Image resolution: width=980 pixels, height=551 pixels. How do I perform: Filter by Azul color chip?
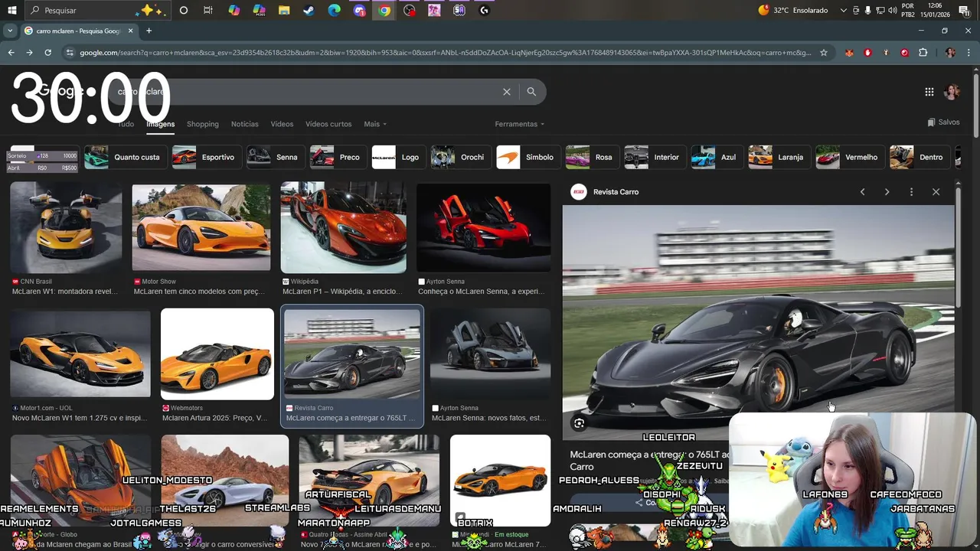(x=717, y=157)
